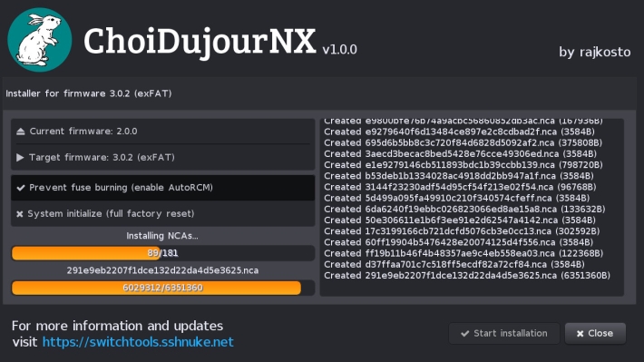Click the Start installation button
The height and width of the screenshot is (362, 644).
click(504, 333)
